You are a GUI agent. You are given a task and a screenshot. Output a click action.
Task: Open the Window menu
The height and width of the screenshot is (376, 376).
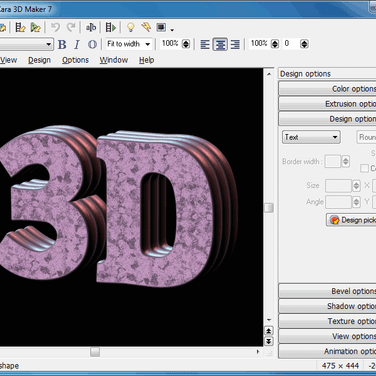114,60
